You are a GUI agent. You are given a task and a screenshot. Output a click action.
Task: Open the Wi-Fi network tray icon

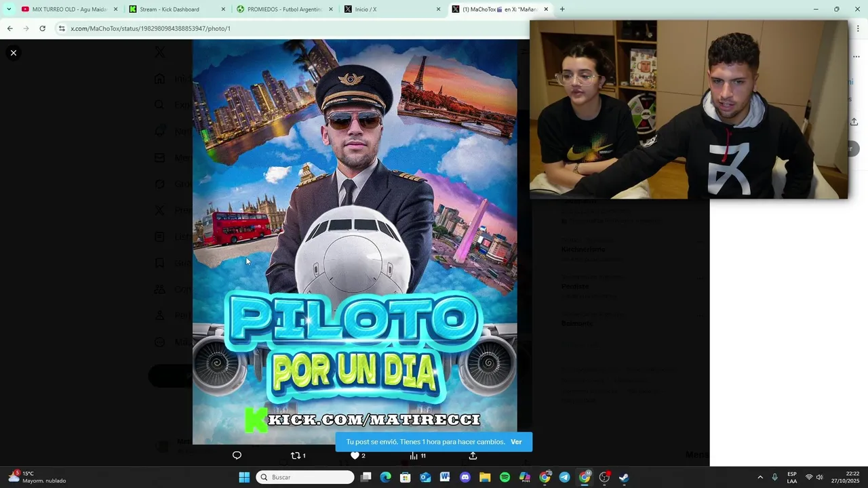809,477
